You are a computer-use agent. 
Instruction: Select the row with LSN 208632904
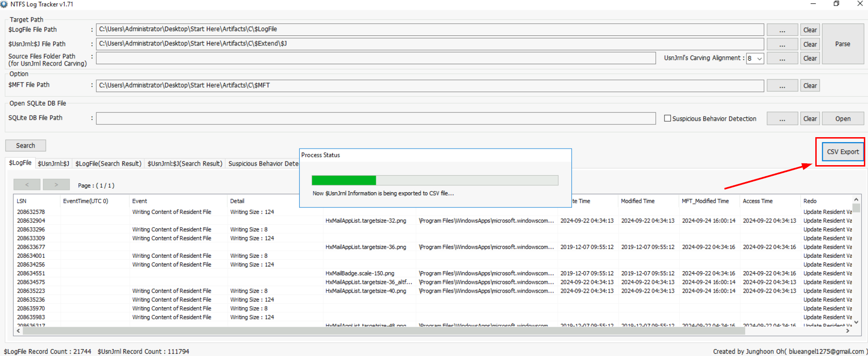[x=433, y=221]
